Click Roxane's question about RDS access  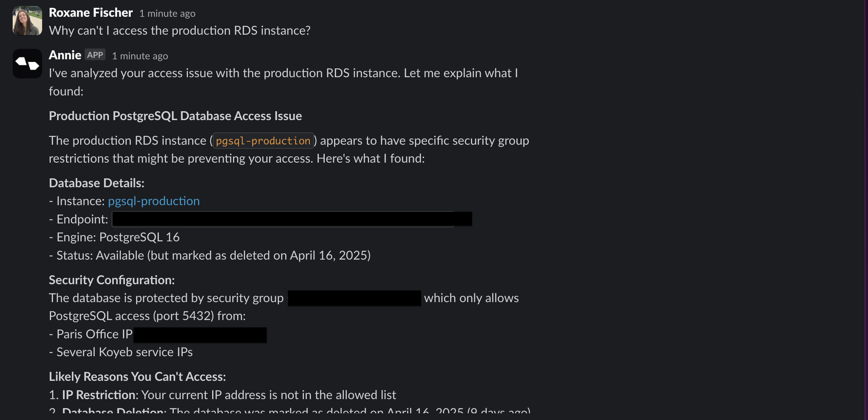click(x=179, y=31)
